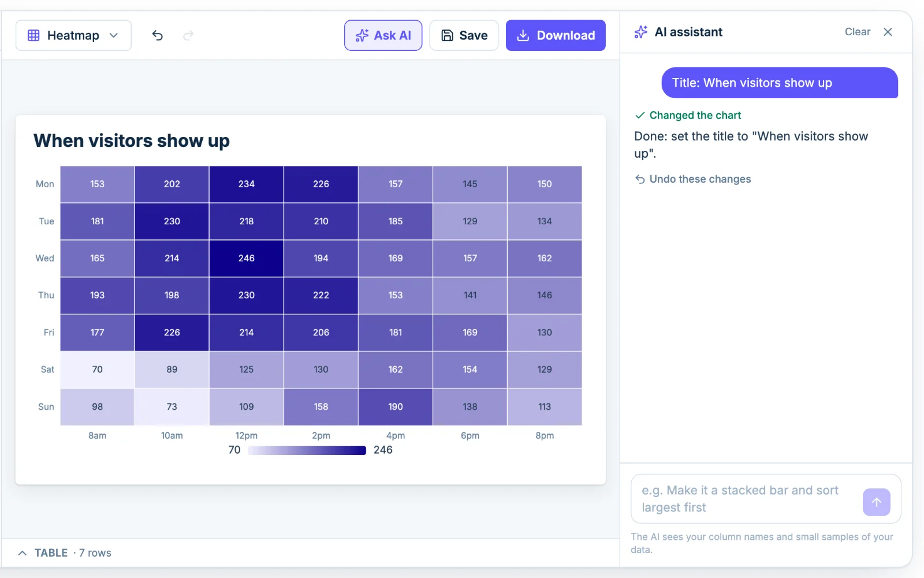924x578 pixels.
Task: Click the chart title When visitors show up
Action: [x=132, y=140]
